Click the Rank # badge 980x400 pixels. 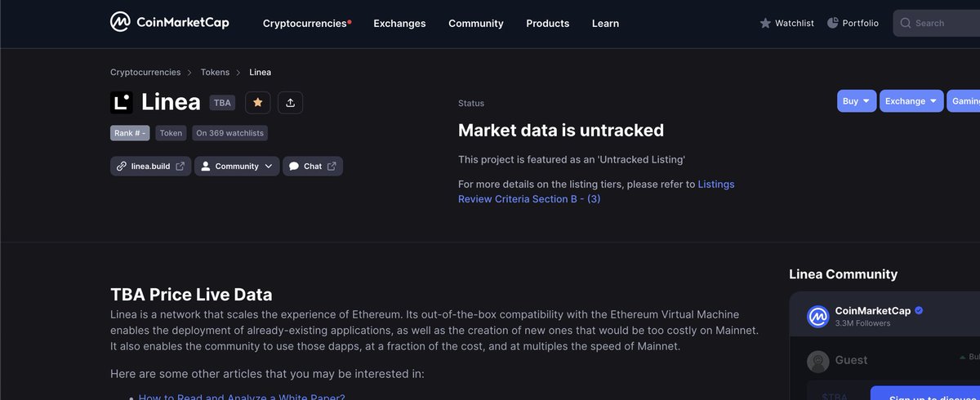click(x=131, y=133)
